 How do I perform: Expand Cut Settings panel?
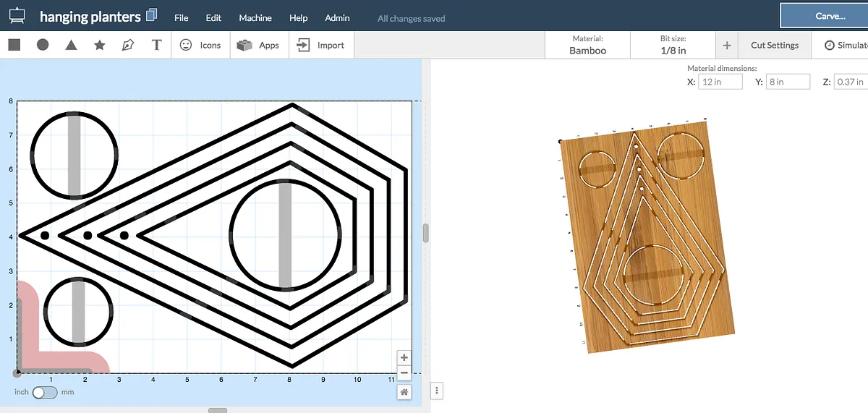click(x=774, y=45)
